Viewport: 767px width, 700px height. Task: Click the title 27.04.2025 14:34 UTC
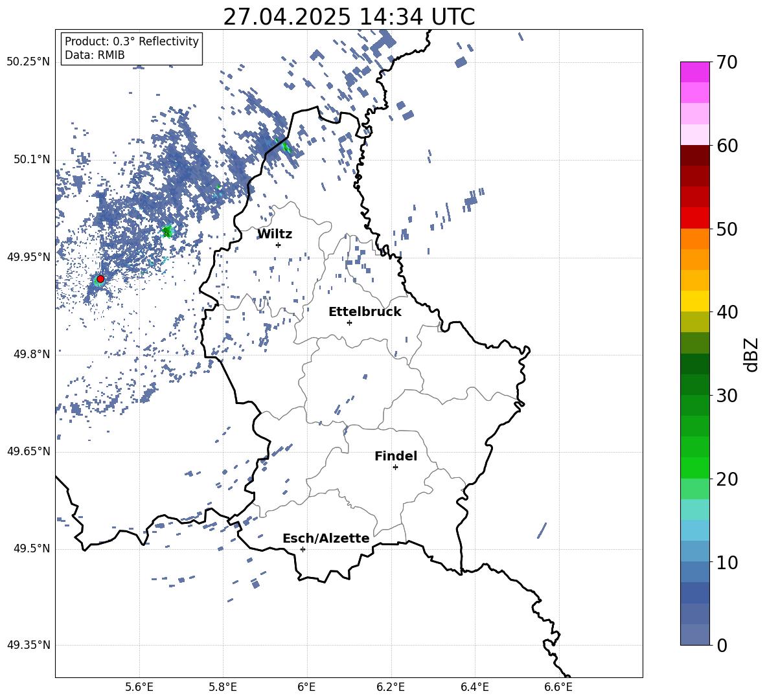349,17
